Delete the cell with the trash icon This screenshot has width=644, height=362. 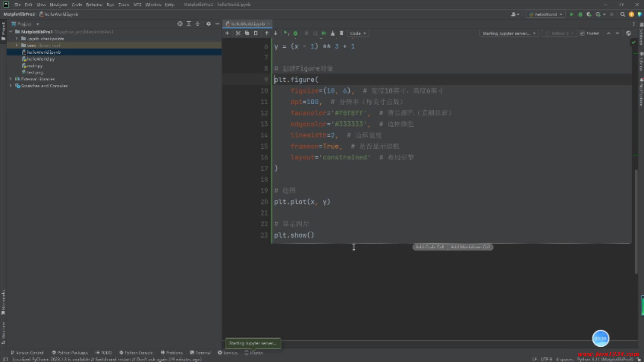pos(341,33)
